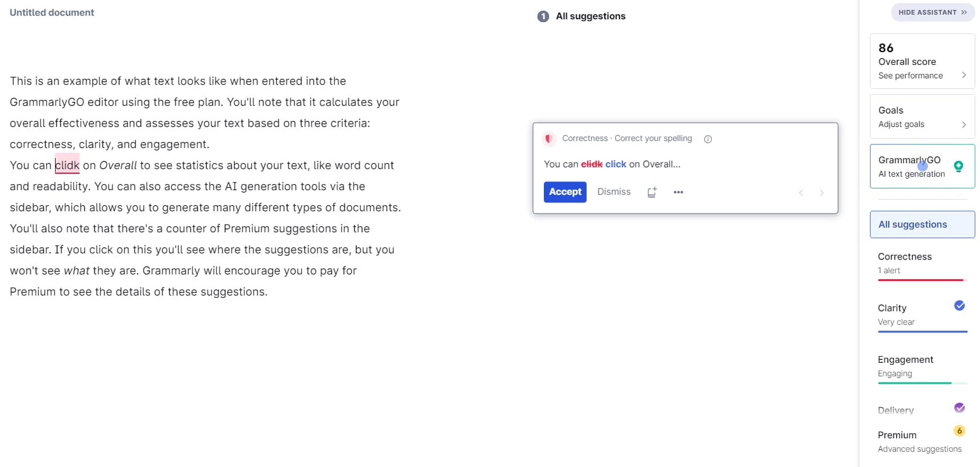Accept the spelling correction for clidk

(564, 192)
